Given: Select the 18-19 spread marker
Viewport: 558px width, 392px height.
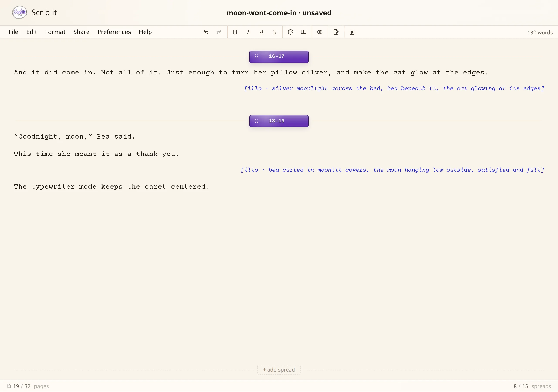Looking at the screenshot, I should (x=279, y=121).
